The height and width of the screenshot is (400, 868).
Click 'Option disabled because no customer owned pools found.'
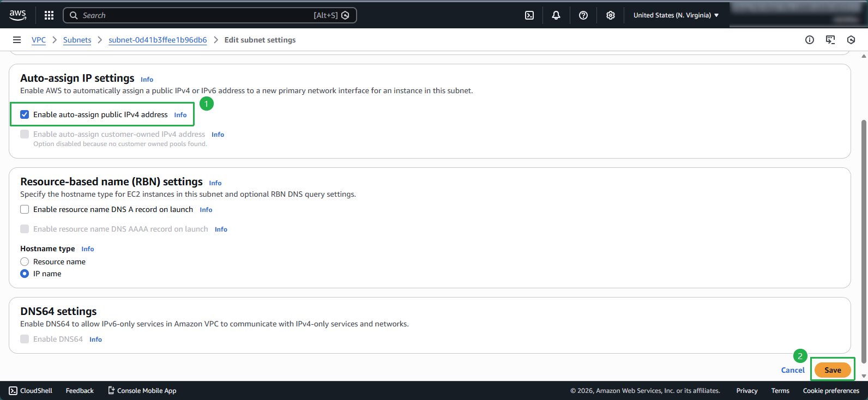(120, 144)
